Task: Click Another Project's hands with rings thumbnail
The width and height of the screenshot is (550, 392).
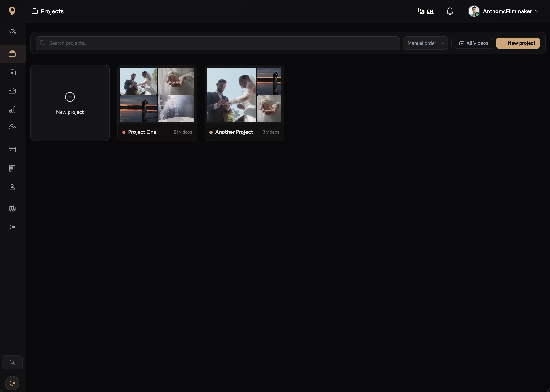Action: point(269,109)
